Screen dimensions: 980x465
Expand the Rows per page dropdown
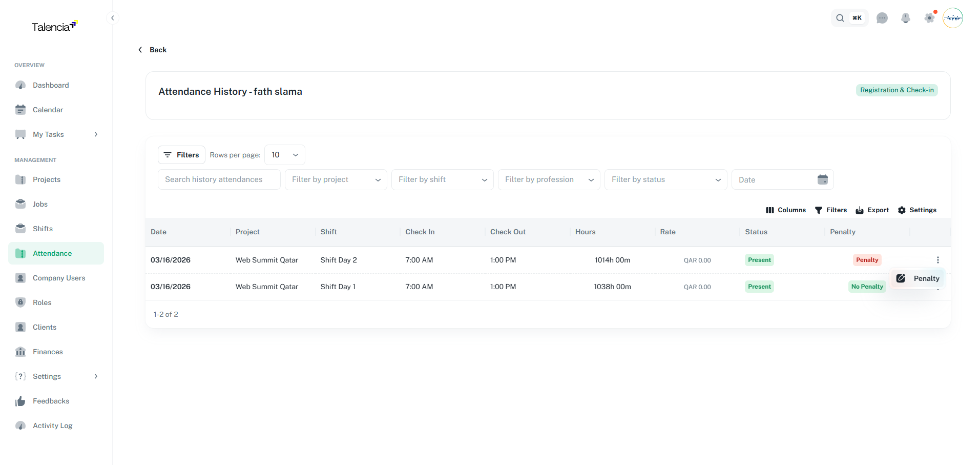click(284, 155)
